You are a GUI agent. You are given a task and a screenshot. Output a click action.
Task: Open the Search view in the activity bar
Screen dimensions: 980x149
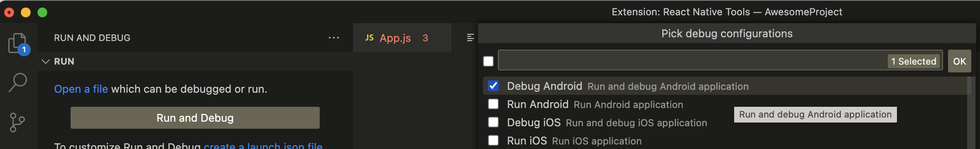click(18, 83)
